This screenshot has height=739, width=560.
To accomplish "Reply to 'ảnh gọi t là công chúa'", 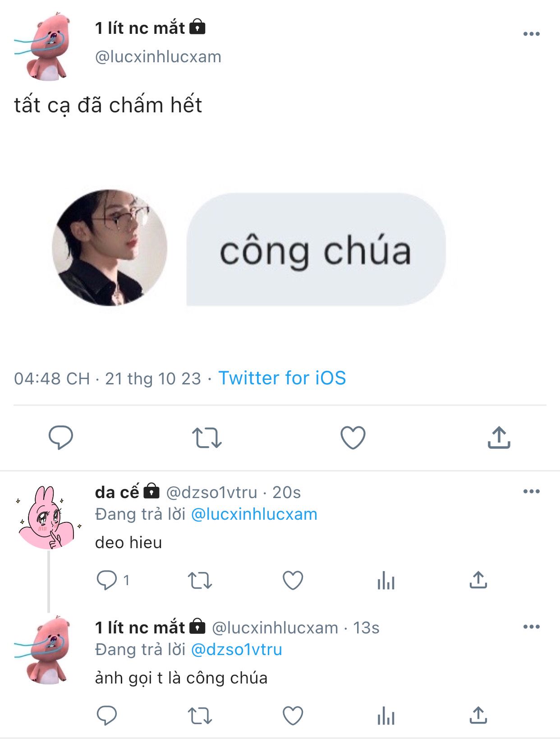I will [x=107, y=716].
